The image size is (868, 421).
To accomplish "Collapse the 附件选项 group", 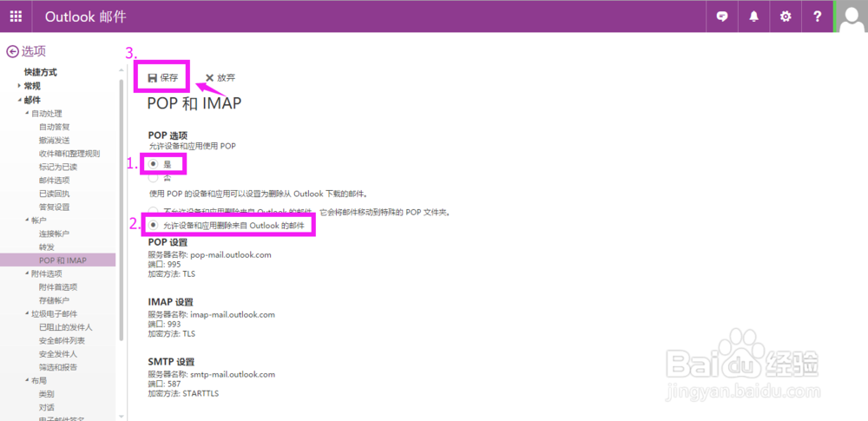I will (x=27, y=273).
